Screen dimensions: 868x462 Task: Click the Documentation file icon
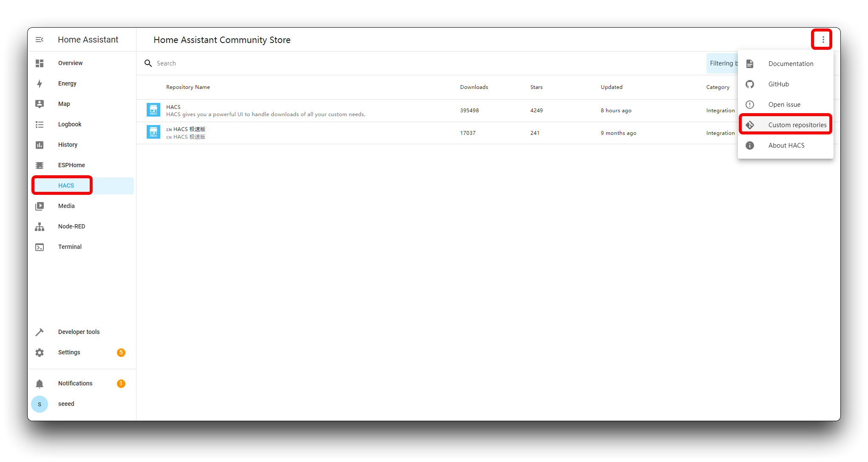pos(750,63)
